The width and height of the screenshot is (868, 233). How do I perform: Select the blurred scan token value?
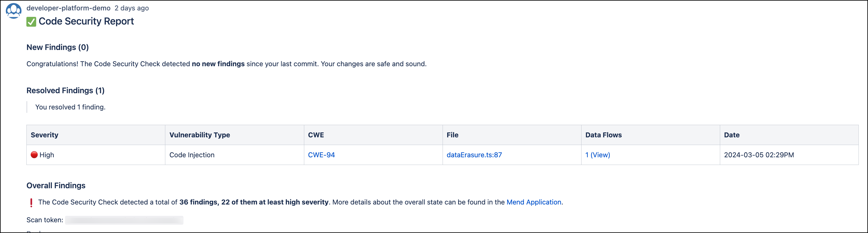(124, 220)
